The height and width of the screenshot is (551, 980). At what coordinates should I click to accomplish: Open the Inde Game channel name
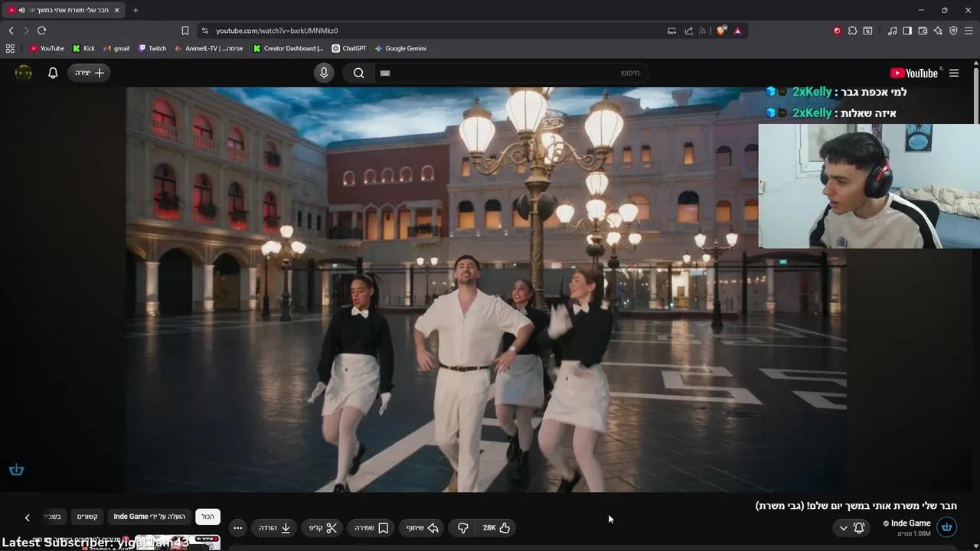pos(911,523)
